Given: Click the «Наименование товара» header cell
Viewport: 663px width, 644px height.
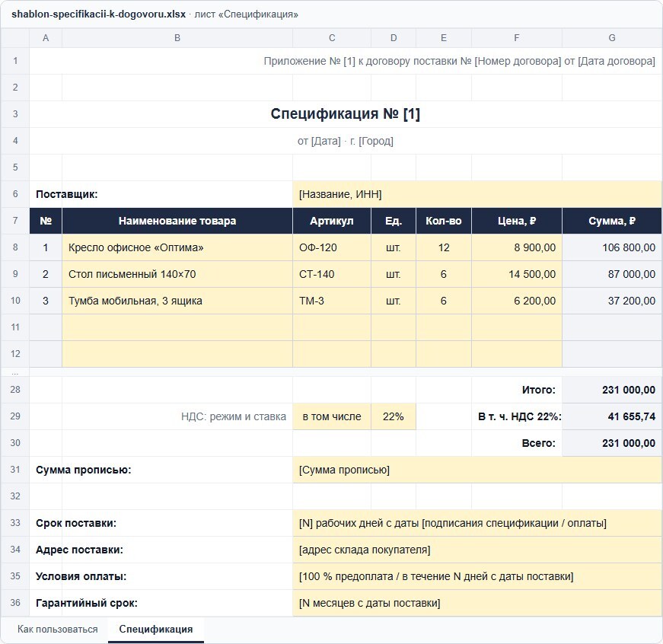Looking at the screenshot, I should [x=177, y=221].
